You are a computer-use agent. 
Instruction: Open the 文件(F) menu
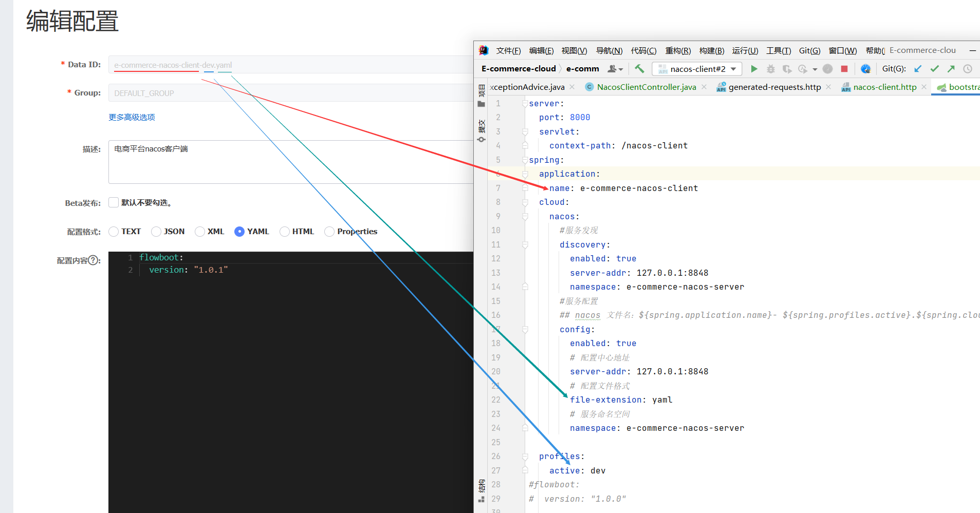coord(508,50)
